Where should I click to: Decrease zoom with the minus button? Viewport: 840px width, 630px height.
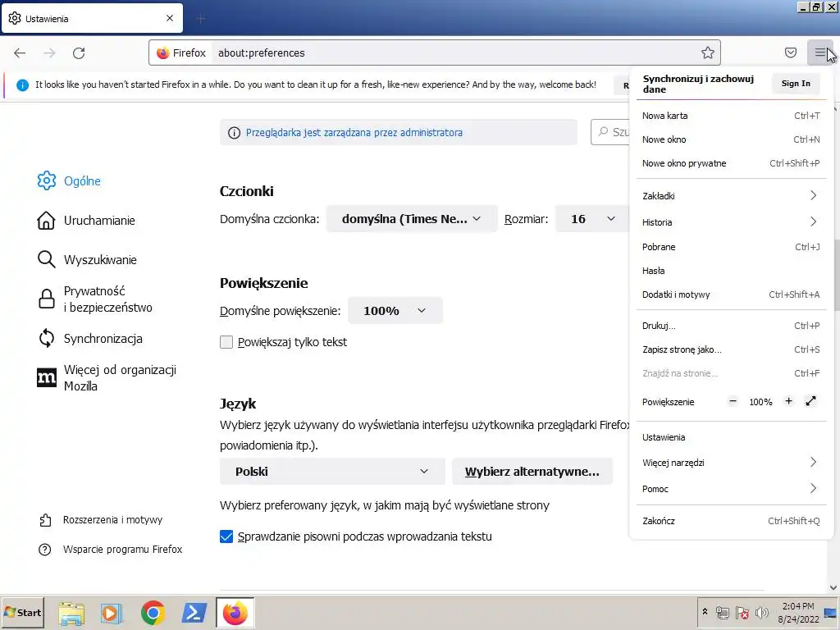(x=733, y=401)
